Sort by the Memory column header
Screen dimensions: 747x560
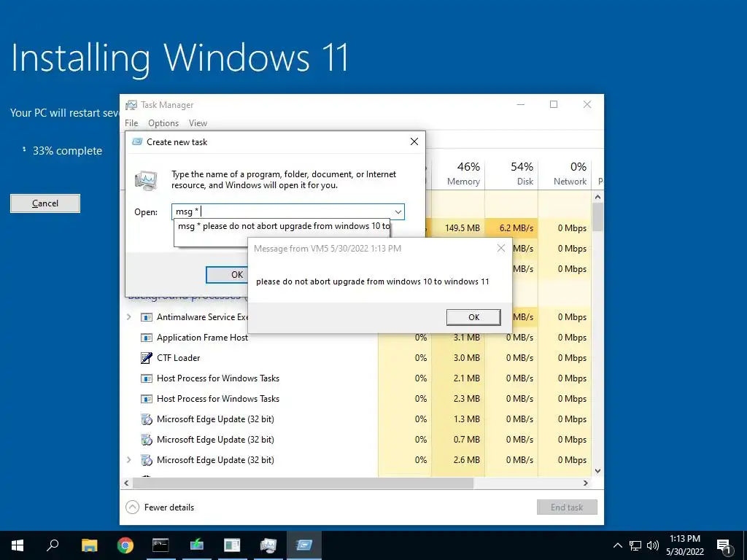pyautogui.click(x=458, y=174)
